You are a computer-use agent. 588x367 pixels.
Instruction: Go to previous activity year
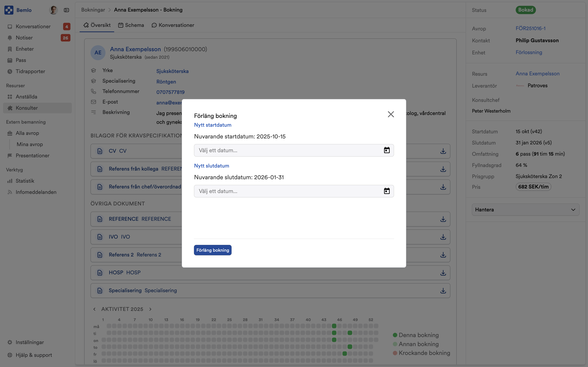94,309
